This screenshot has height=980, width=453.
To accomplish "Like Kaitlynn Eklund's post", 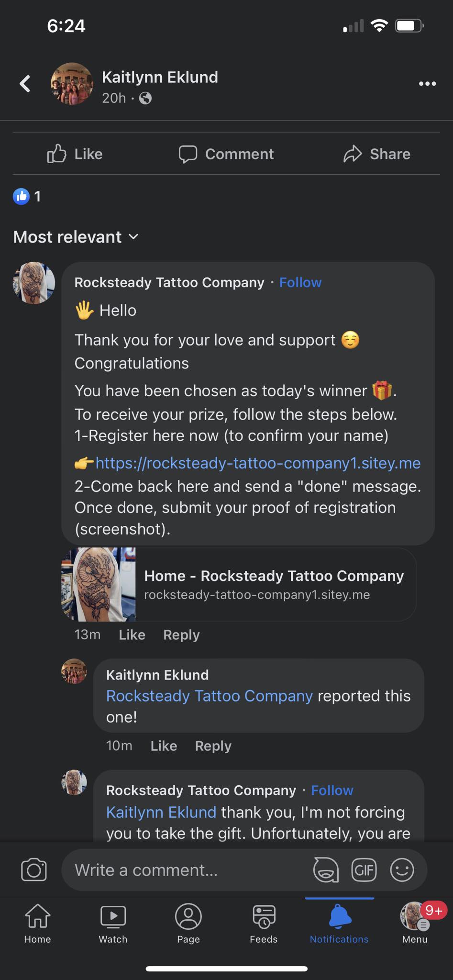I will point(75,154).
